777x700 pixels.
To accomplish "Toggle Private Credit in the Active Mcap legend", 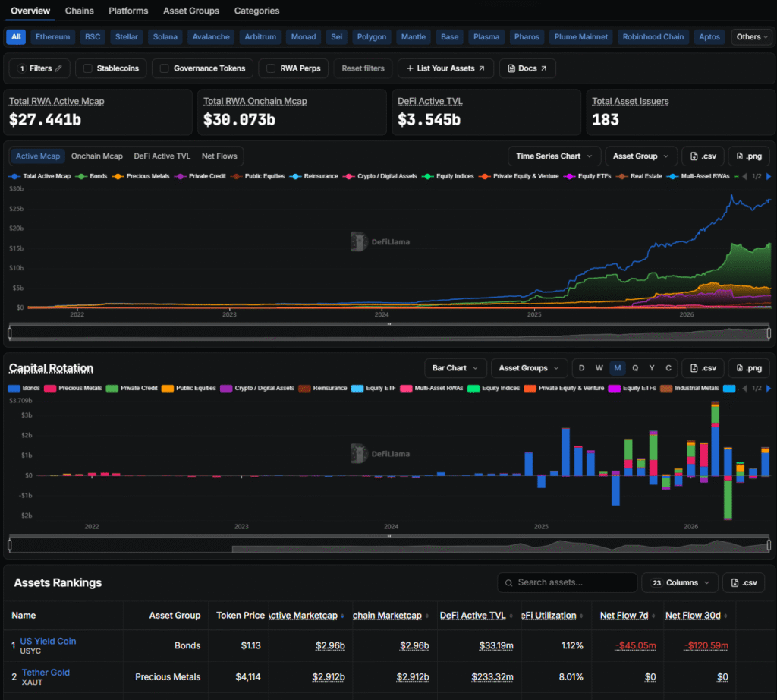I will tap(201, 176).
